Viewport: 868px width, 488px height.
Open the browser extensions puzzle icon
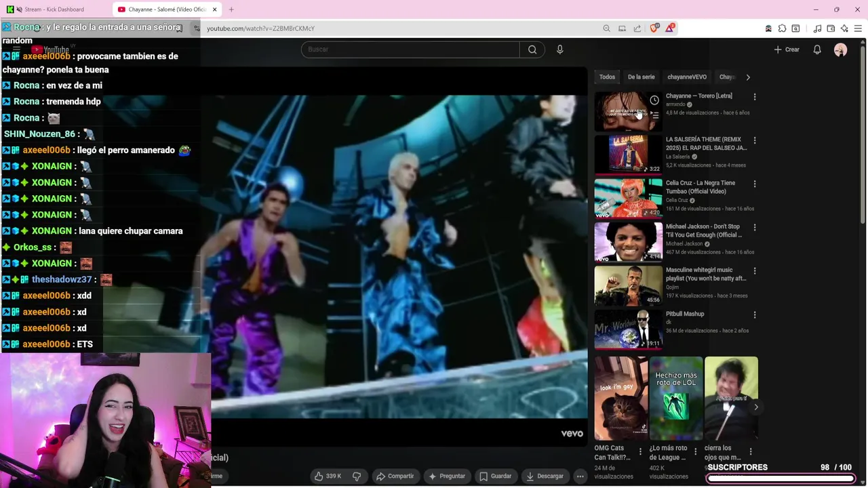pyautogui.click(x=782, y=28)
